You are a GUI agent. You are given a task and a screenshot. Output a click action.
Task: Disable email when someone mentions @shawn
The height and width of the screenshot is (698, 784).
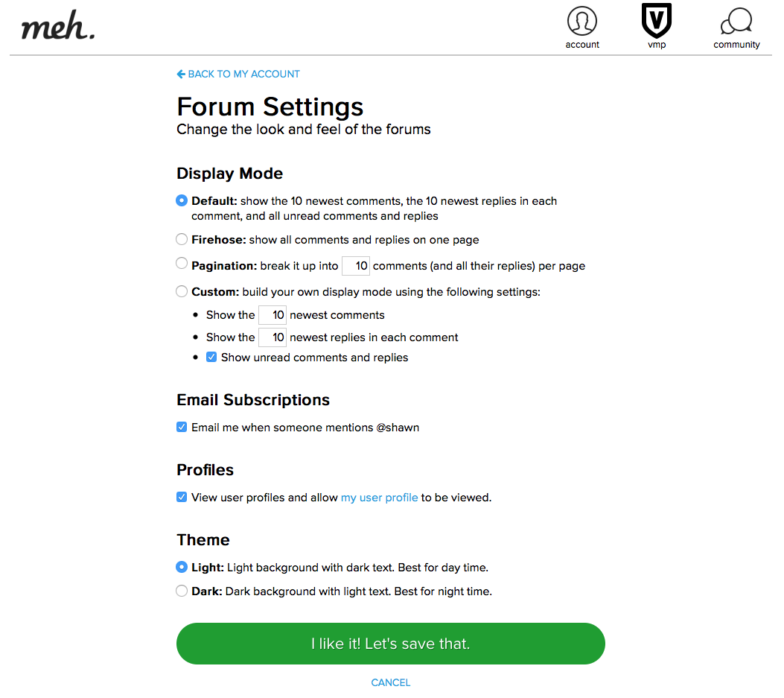pos(182,427)
